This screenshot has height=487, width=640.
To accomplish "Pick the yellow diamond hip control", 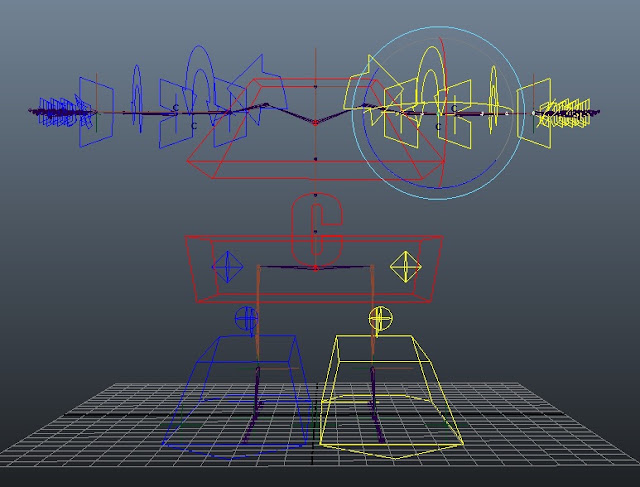I will pyautogui.click(x=405, y=267).
